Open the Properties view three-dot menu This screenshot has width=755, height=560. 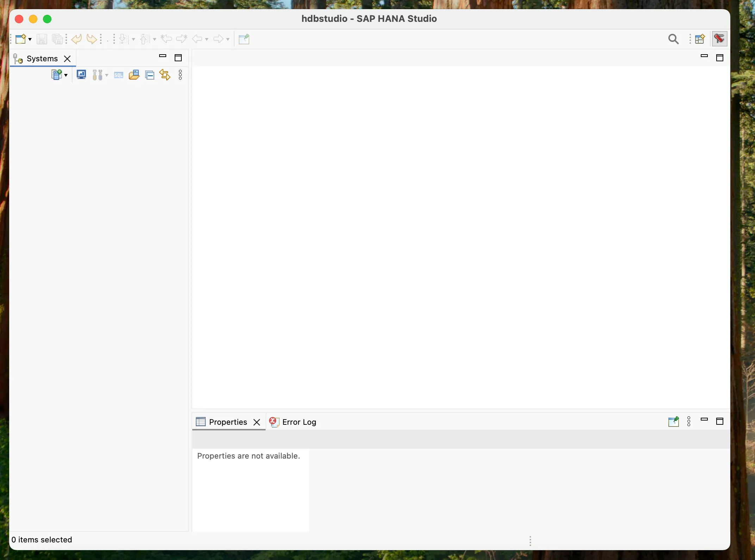tap(689, 421)
